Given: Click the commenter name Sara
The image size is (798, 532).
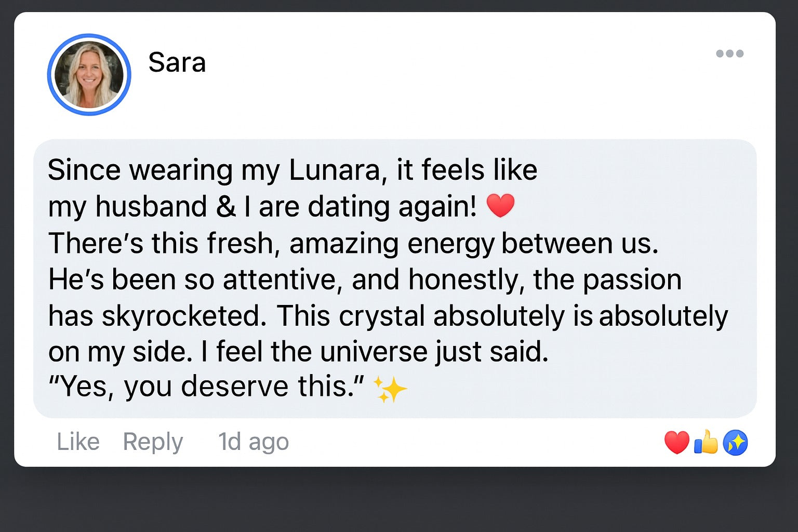Looking at the screenshot, I should [177, 63].
